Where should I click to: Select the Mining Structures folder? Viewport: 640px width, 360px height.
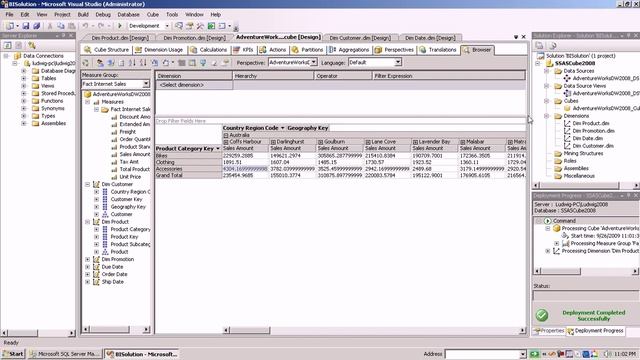coord(583,153)
